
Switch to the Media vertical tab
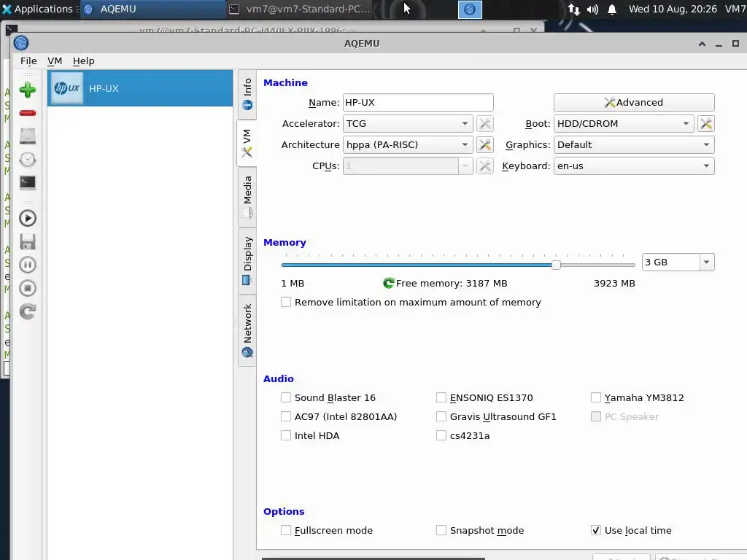coord(247,197)
